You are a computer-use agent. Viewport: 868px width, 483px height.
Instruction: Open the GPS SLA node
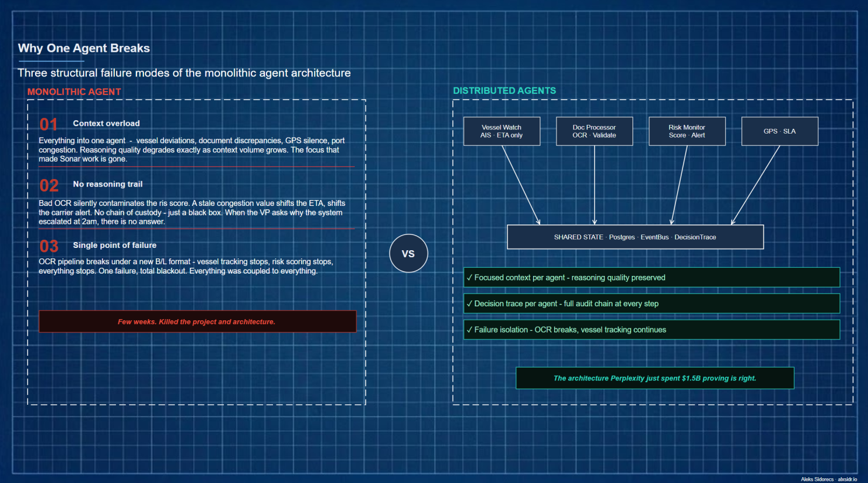pos(779,131)
